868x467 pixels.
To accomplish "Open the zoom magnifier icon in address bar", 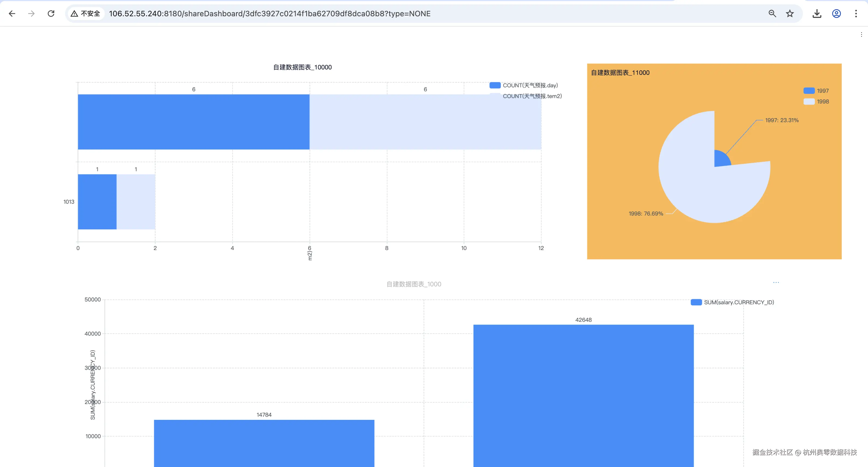I will pyautogui.click(x=772, y=14).
